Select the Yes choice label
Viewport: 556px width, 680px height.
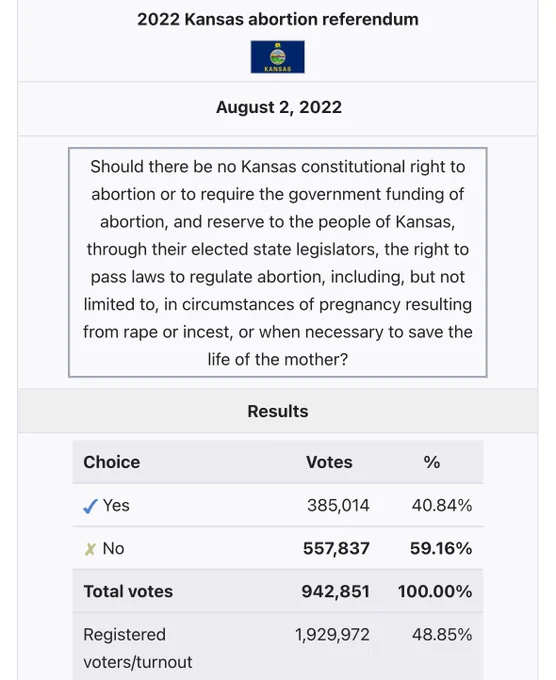point(116,505)
